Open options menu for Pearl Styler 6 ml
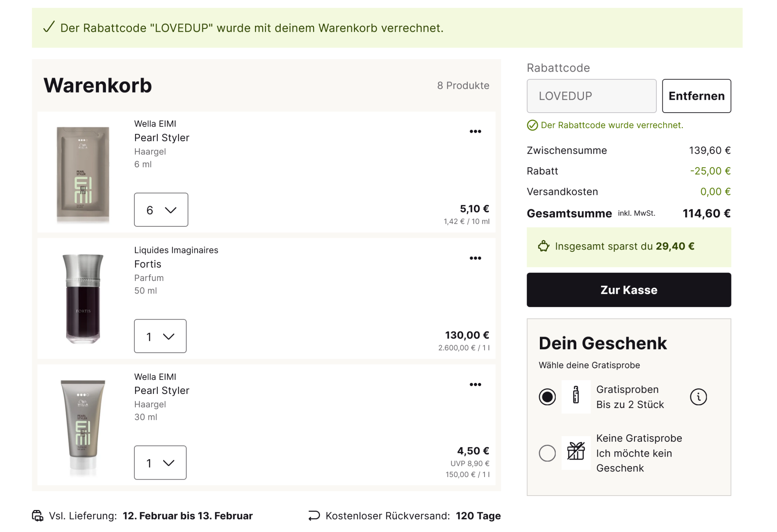777x532 pixels. tap(475, 132)
